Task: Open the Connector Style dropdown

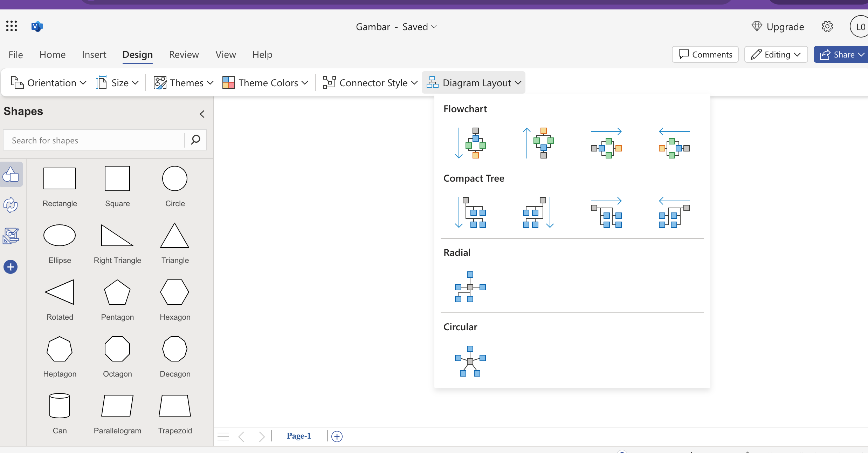Action: (370, 83)
